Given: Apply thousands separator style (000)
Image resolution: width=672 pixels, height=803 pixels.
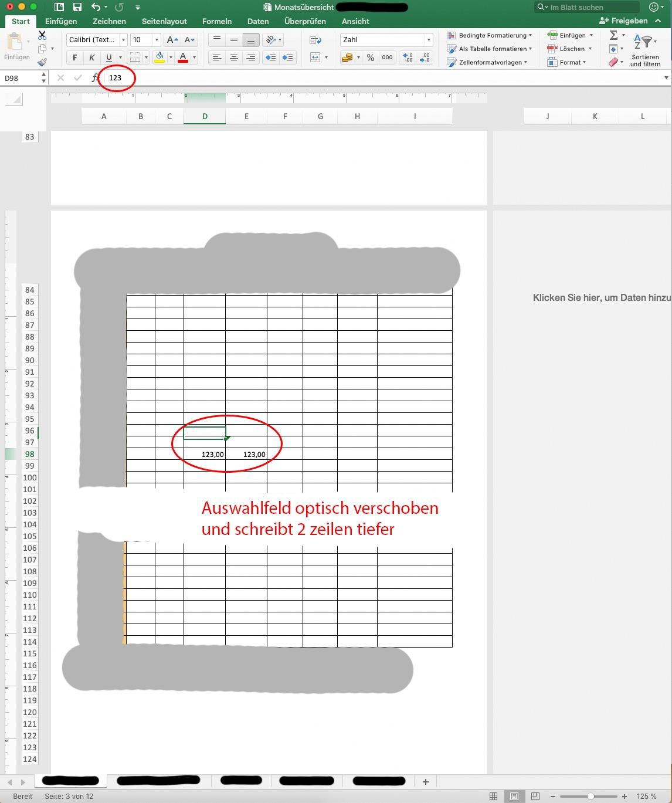Looking at the screenshot, I should click(x=387, y=57).
